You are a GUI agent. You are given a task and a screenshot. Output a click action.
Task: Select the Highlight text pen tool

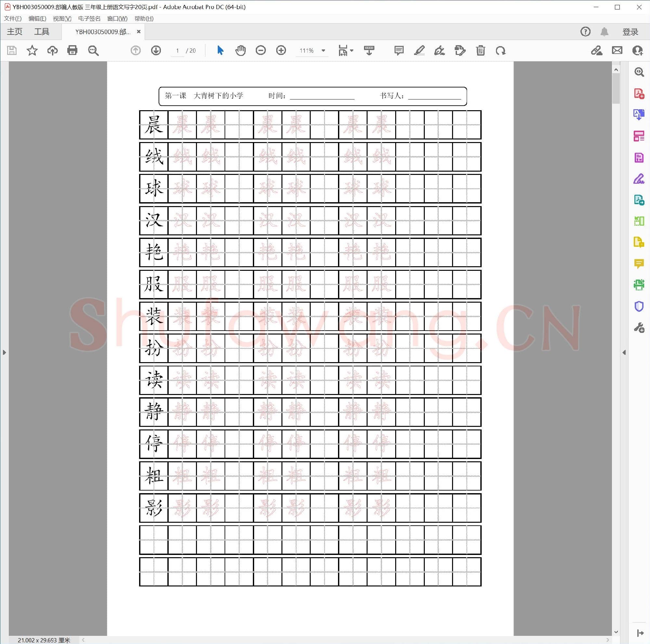pyautogui.click(x=419, y=50)
